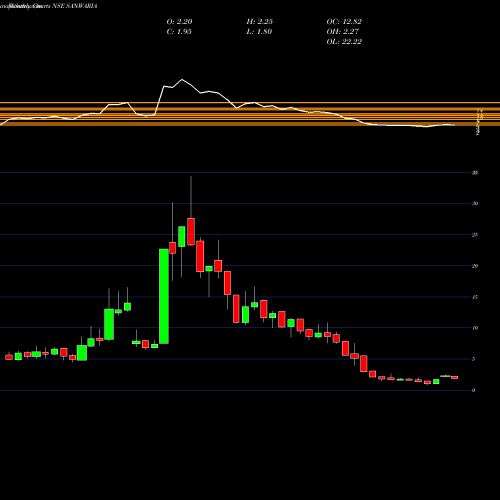
Task: Click the 5 price axis label
Action: [473, 359]
